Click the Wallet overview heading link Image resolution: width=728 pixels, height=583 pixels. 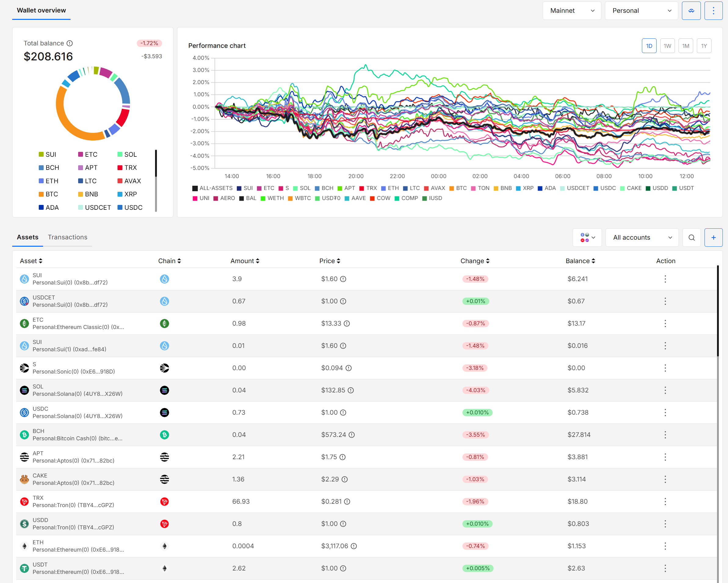41,10
